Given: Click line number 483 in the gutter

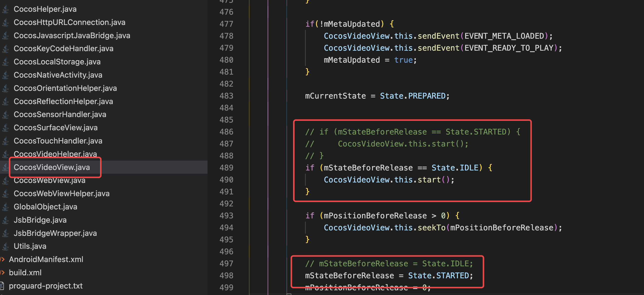Looking at the screenshot, I should tap(226, 96).
